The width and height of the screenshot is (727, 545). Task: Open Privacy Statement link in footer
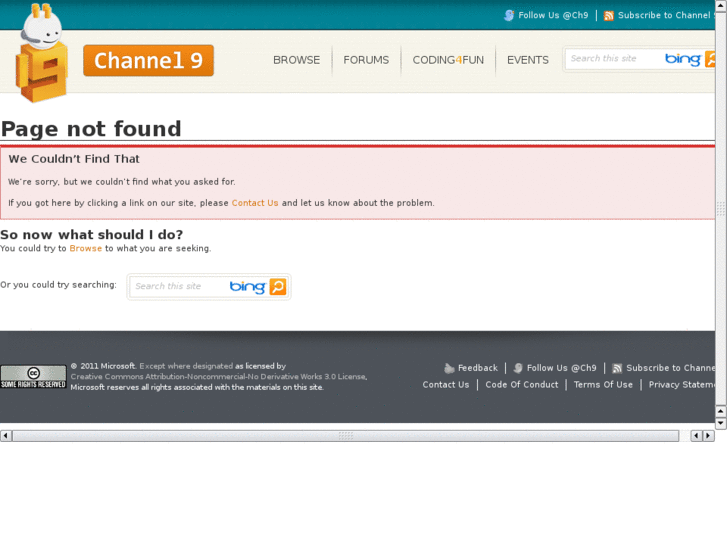tap(682, 385)
